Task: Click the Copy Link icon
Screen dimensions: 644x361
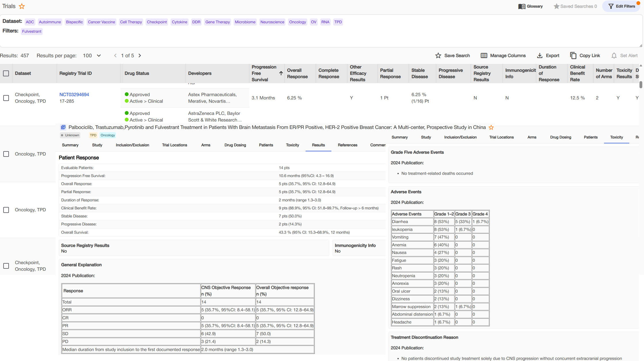Action: [573, 55]
